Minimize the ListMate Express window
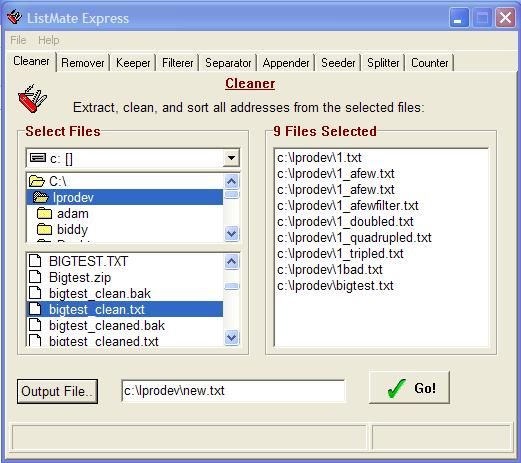521x463 pixels. point(459,17)
